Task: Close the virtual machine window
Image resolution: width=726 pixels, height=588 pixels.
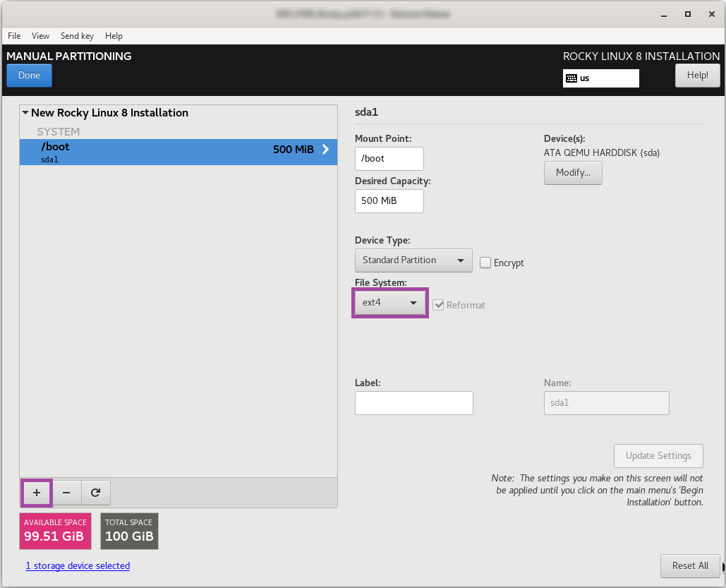Action: [712, 14]
